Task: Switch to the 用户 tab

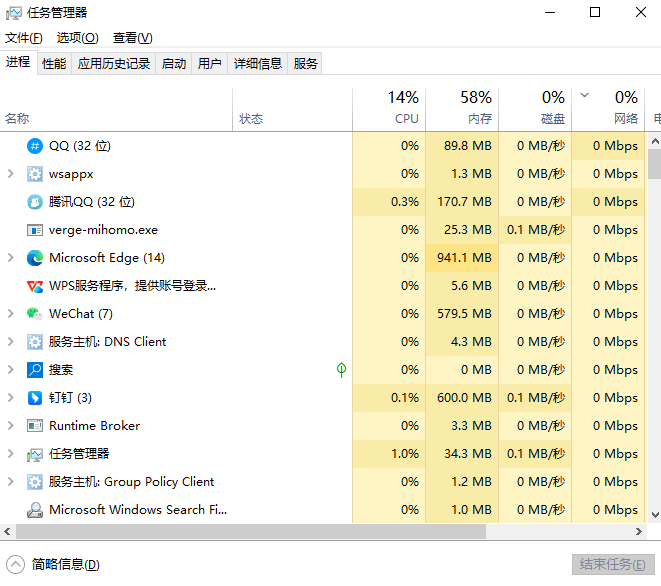Action: (x=210, y=64)
